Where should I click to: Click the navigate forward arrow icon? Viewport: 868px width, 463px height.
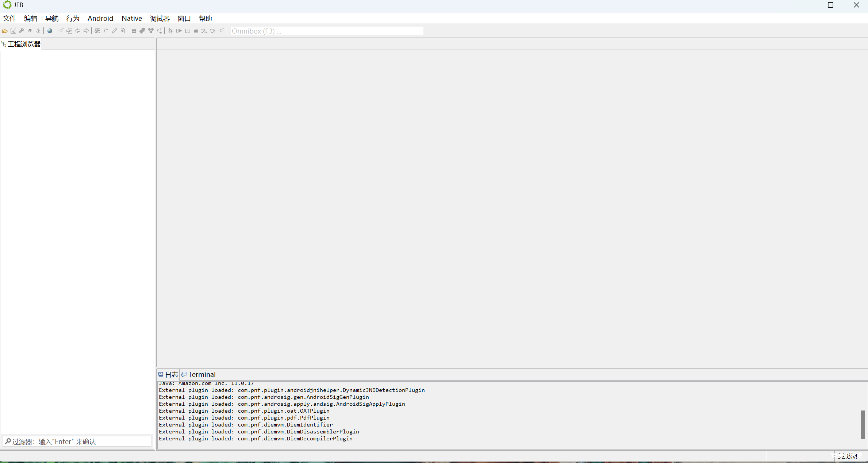(86, 31)
